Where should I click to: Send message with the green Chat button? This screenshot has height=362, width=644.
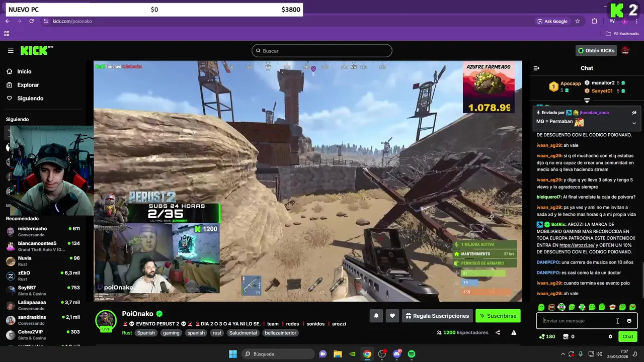click(x=628, y=337)
